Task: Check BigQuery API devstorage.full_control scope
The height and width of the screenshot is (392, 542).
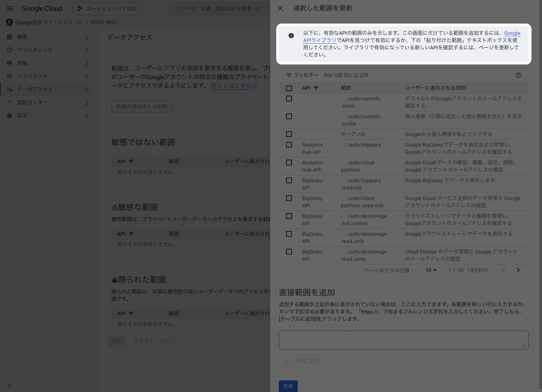Action: tap(289, 216)
